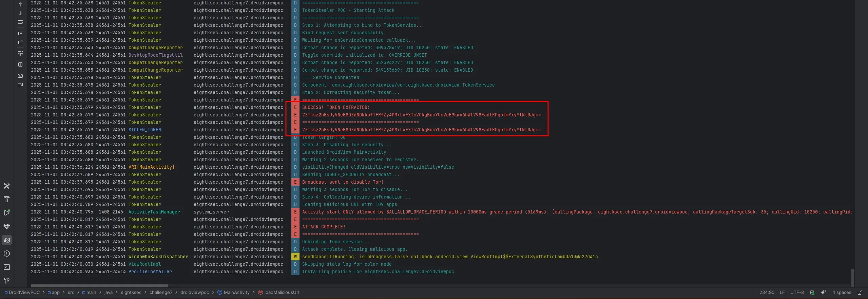Click 'Toggle override initialized to: OVERRIDE_UNSET' line
The image size is (868, 299).
364,55
